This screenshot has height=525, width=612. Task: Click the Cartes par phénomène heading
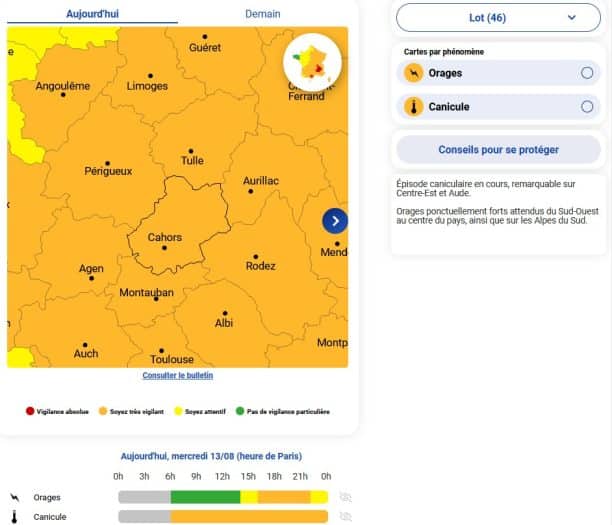coord(444,52)
